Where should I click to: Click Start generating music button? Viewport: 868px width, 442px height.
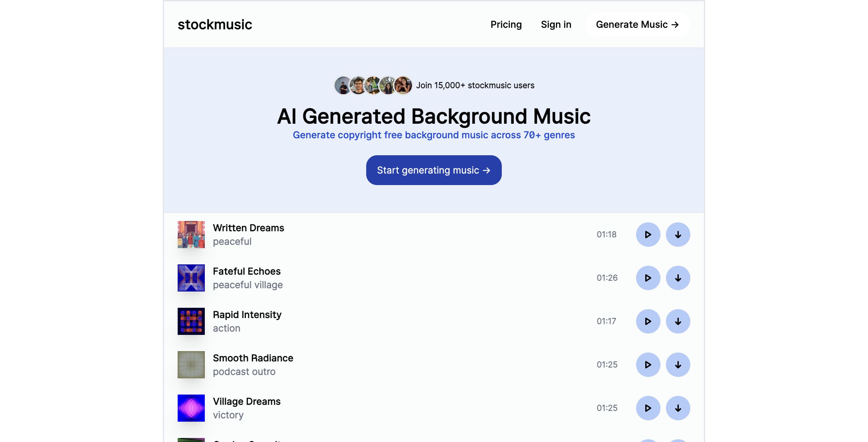[x=434, y=170]
